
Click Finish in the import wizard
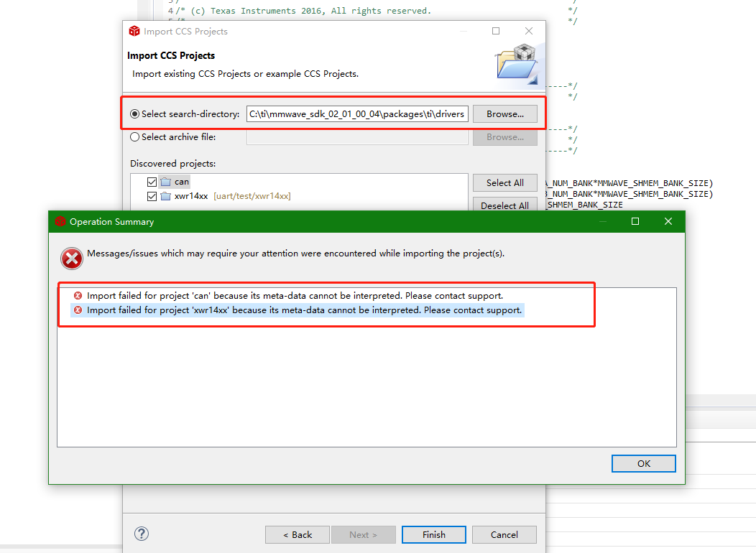tap(434, 535)
